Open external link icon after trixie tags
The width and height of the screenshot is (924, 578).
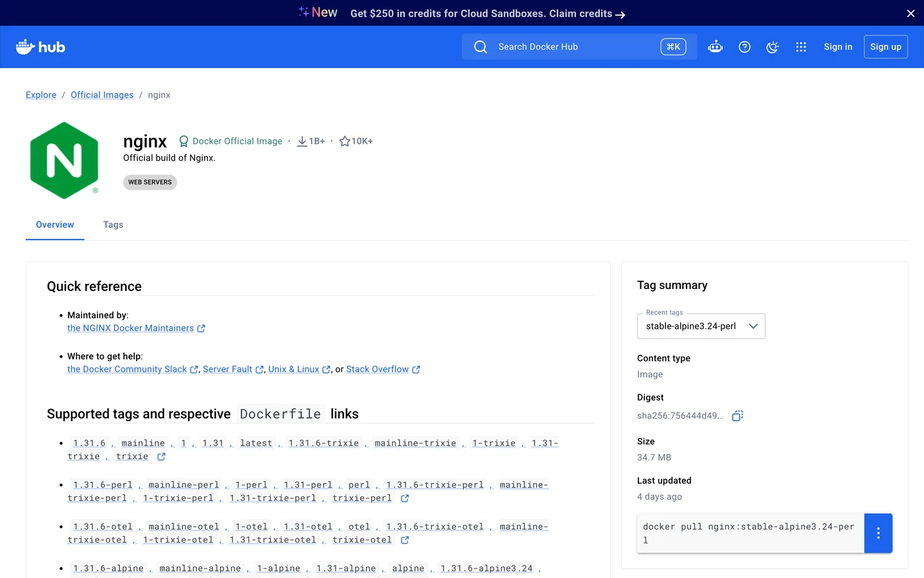point(162,457)
